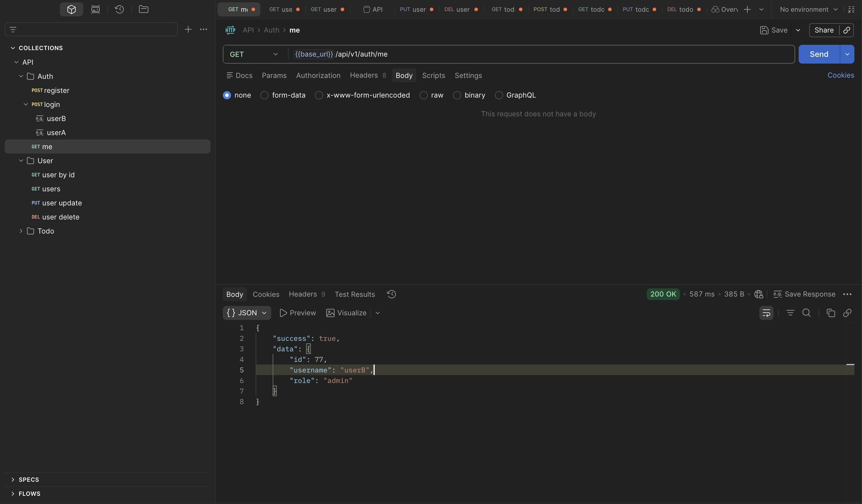Copy the share link icon
This screenshot has width=862, height=504.
tap(847, 30)
